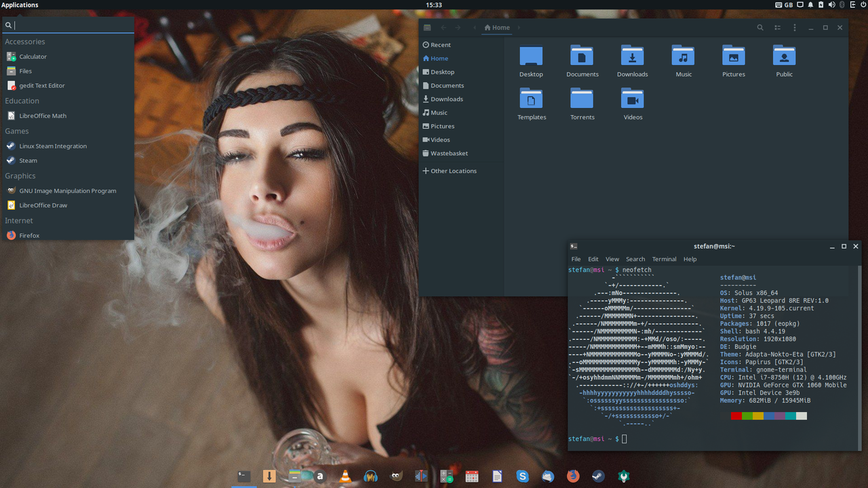Open the Search menu in terminal
The image size is (868, 488).
635,259
